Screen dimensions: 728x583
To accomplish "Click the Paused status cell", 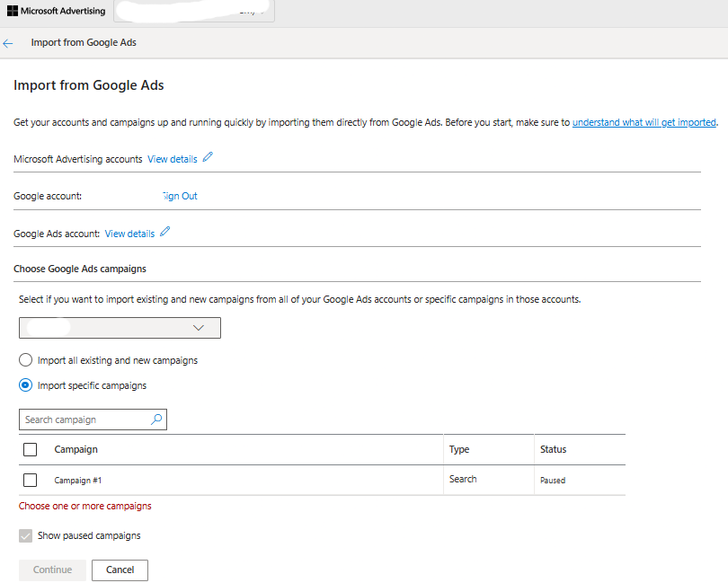I will (x=553, y=481).
